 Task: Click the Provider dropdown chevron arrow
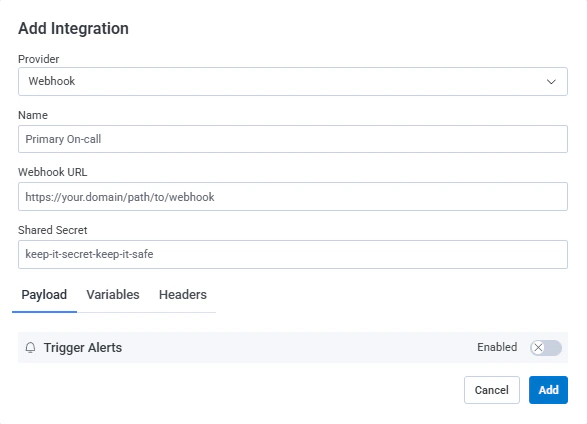[551, 82]
